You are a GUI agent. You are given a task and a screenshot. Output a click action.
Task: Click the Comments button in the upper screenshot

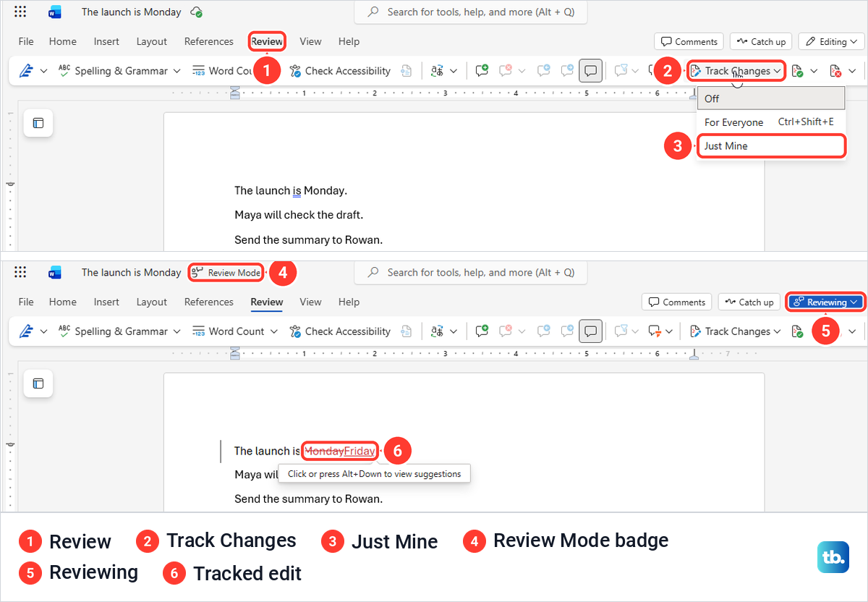point(689,41)
